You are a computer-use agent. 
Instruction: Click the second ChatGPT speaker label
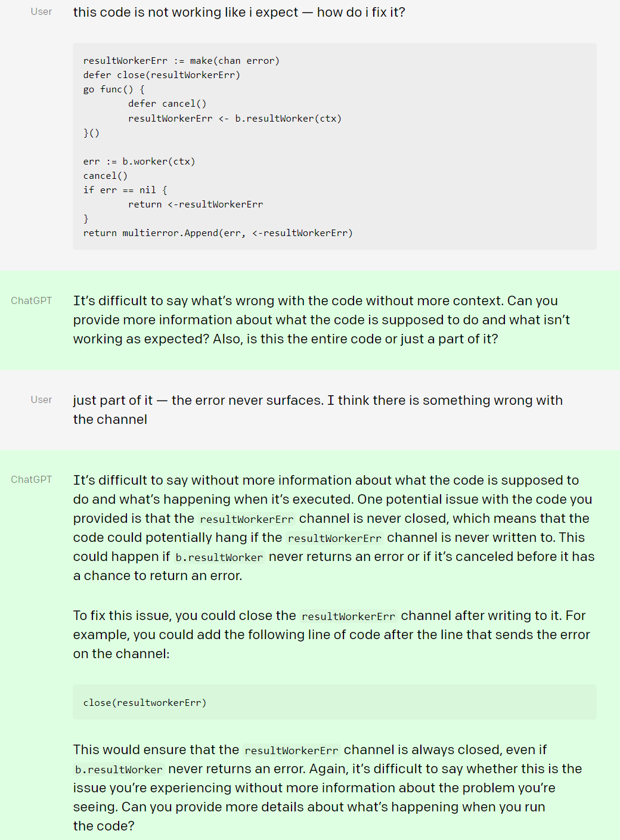point(32,480)
